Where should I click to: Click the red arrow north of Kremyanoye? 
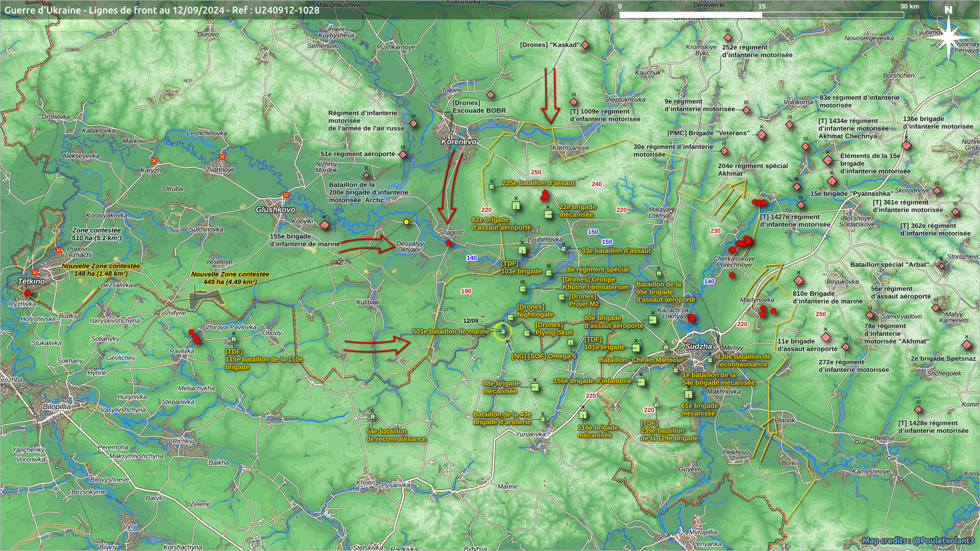(550, 96)
